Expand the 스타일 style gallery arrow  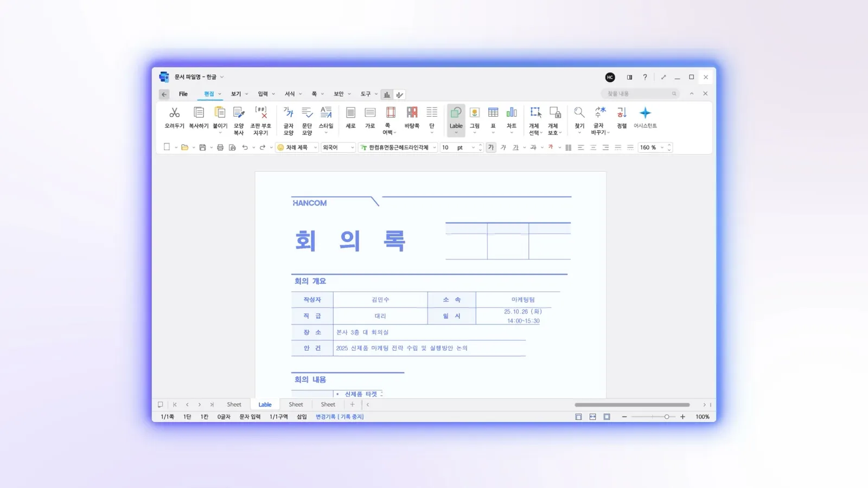click(x=326, y=133)
